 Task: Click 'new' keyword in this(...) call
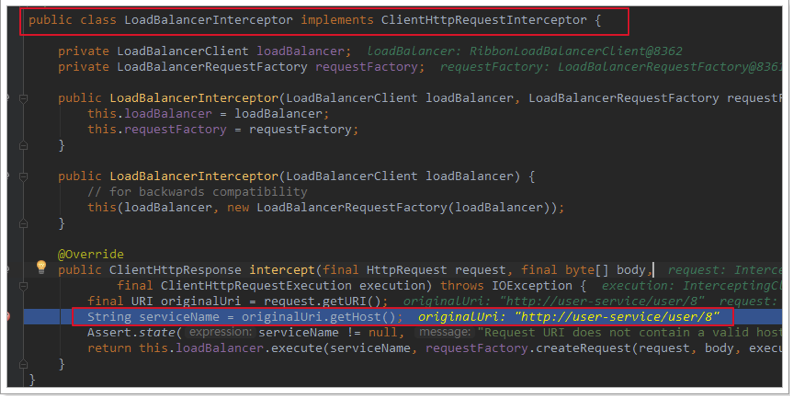click(238, 208)
